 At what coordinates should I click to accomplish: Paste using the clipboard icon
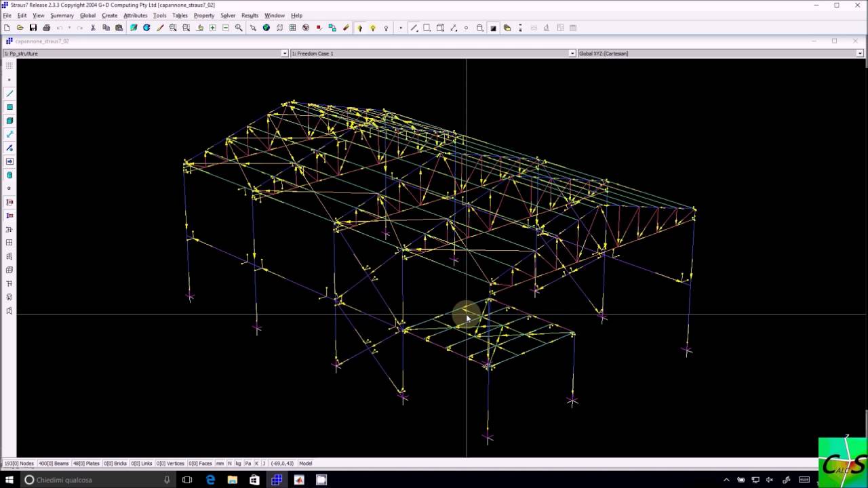(x=119, y=28)
